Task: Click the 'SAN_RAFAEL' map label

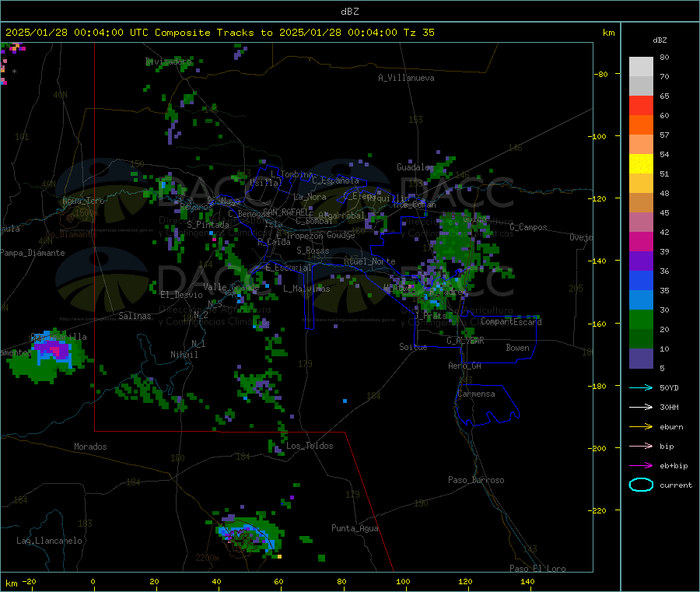Action: tap(288, 212)
